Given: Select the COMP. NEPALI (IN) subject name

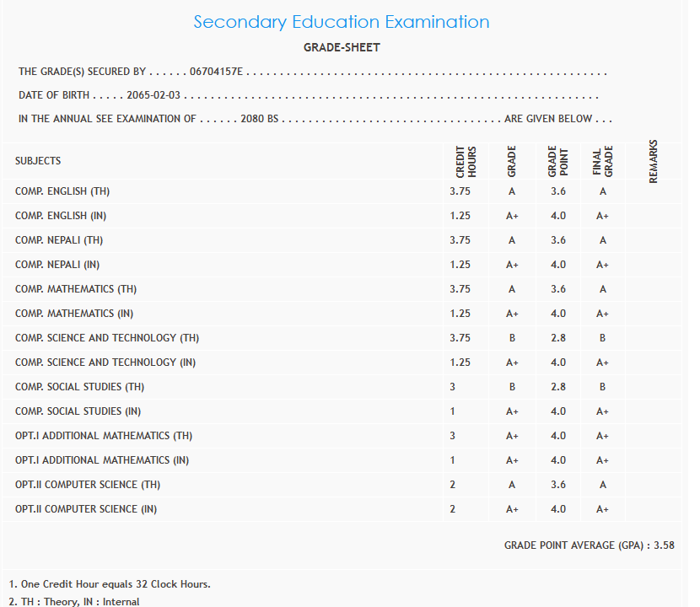Looking at the screenshot, I should pyautogui.click(x=57, y=265).
